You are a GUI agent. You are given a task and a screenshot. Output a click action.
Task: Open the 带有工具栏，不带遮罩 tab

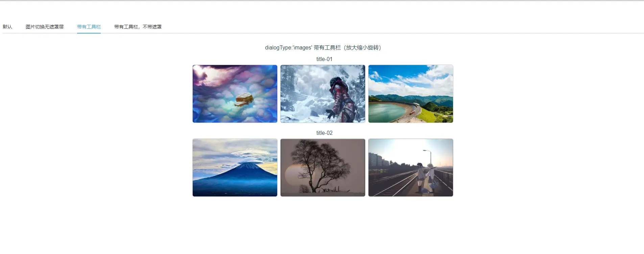pos(138,27)
